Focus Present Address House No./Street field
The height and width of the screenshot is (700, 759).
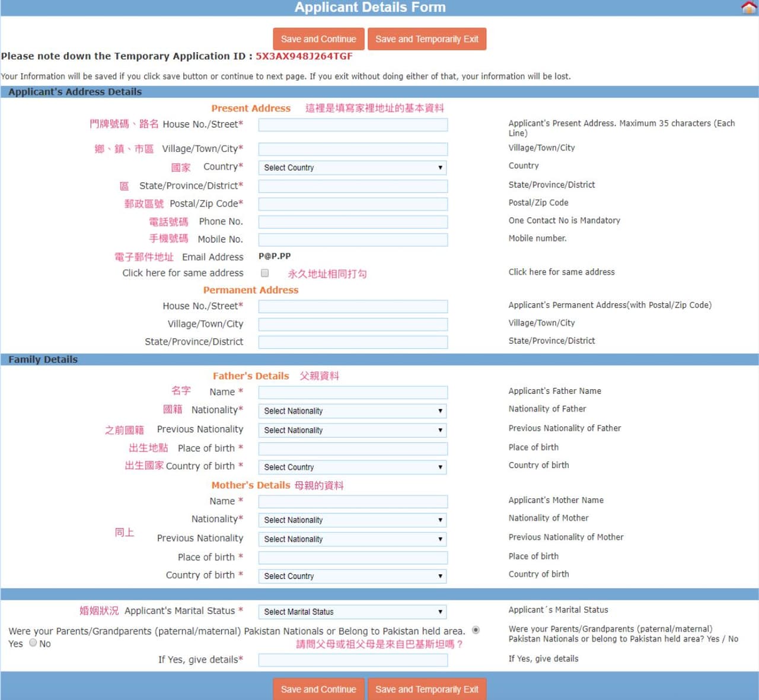click(353, 125)
